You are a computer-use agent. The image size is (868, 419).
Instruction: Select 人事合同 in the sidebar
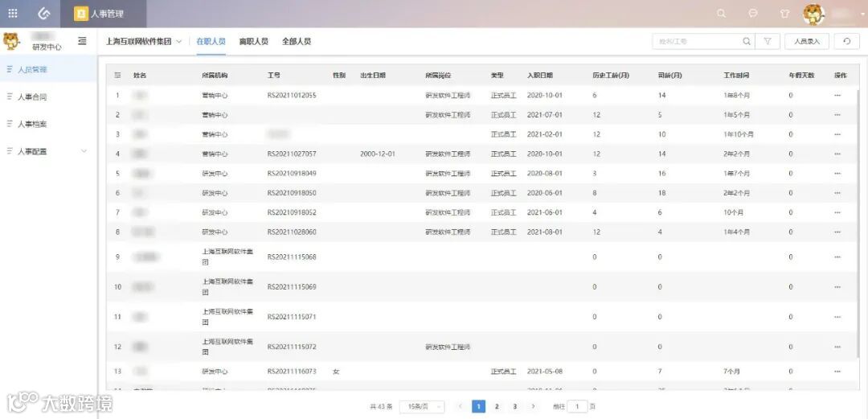tap(48, 97)
